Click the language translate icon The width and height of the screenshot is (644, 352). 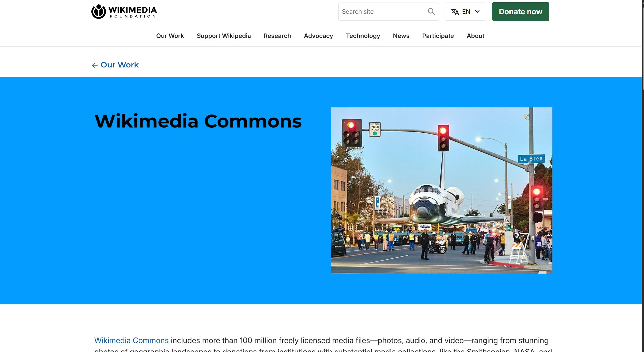[x=455, y=12]
